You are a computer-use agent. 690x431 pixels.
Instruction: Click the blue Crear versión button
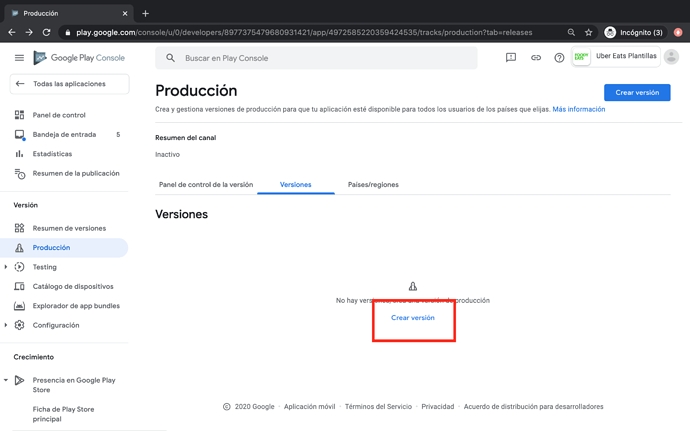(637, 92)
